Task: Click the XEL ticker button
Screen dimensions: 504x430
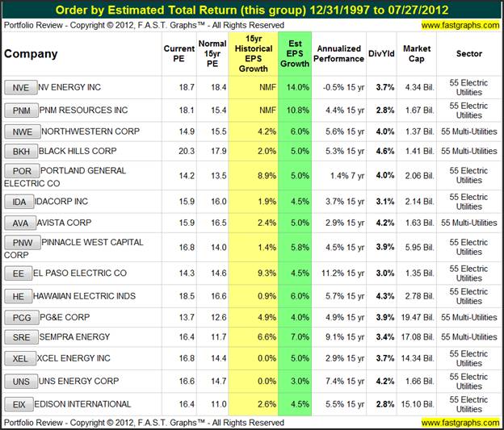Action: 20,358
